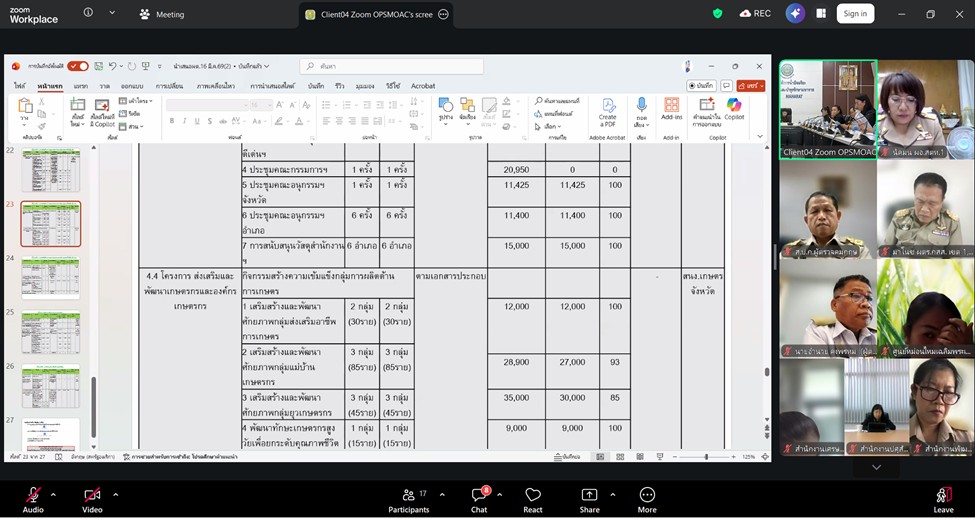Screen dimensions: 975x518
Task: Toggle PowerPoint AutoSave switch
Action: click(x=78, y=66)
